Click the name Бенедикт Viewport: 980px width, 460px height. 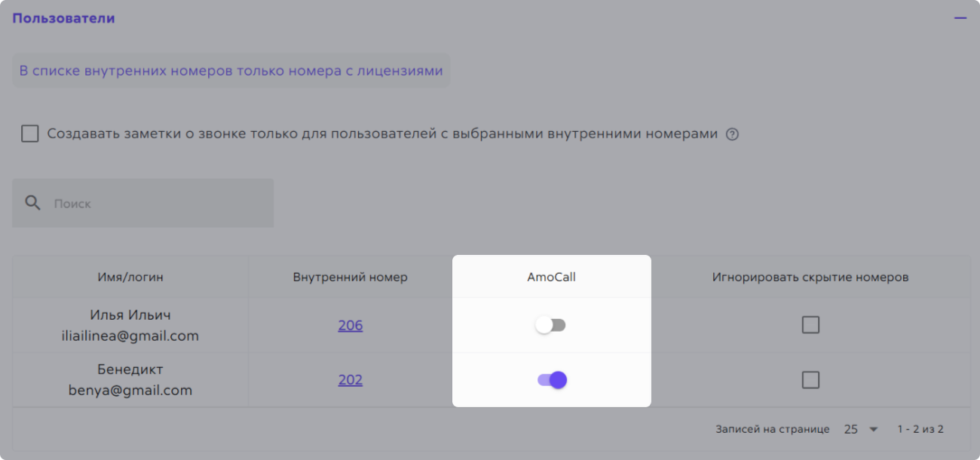click(130, 370)
